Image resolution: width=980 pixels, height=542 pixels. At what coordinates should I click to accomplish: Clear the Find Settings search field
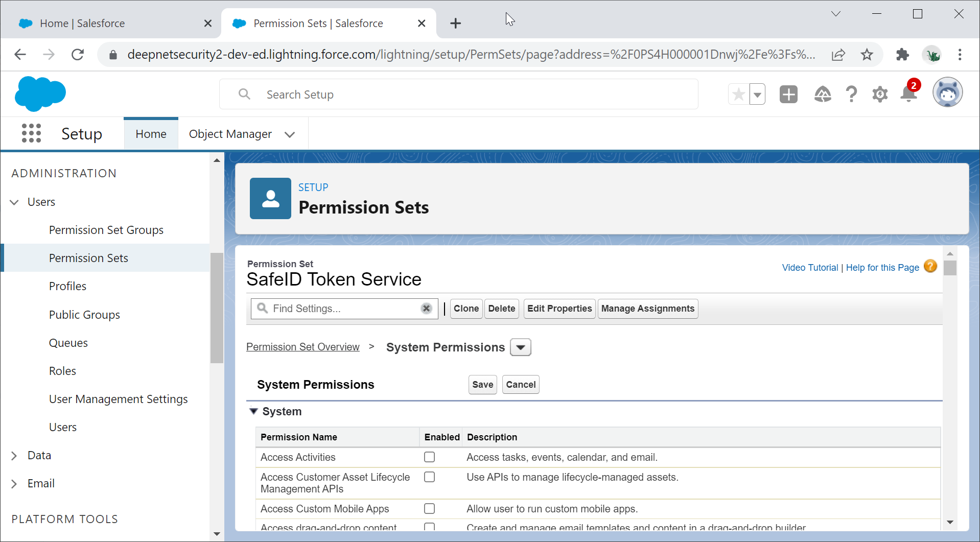pos(426,309)
